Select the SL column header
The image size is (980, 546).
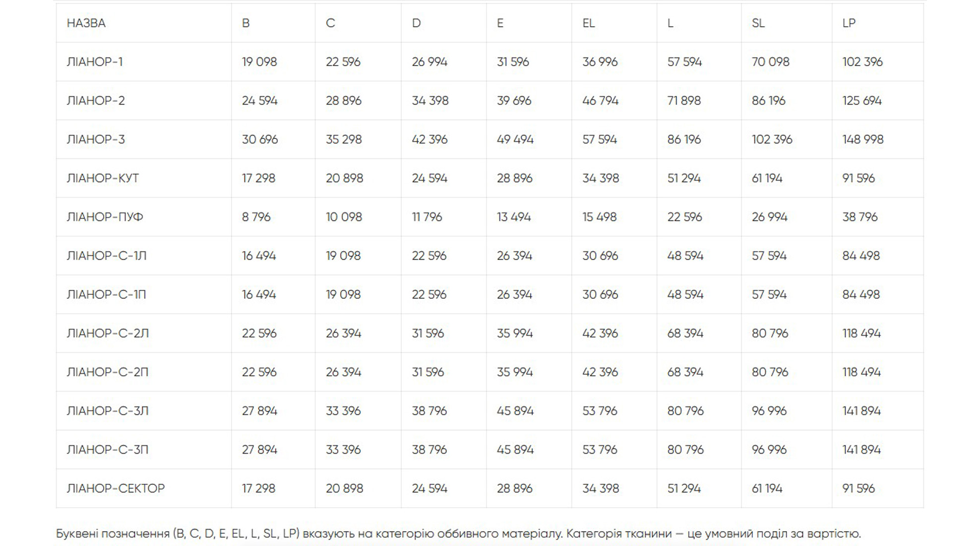click(758, 23)
